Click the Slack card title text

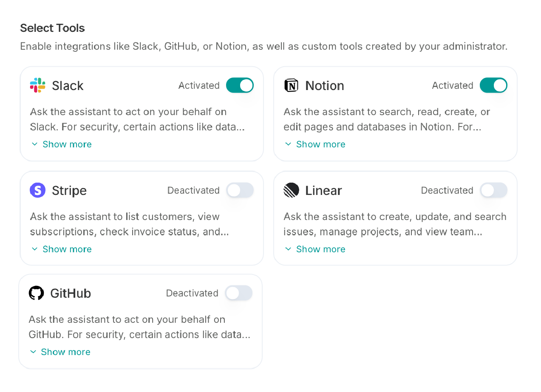[x=68, y=86]
